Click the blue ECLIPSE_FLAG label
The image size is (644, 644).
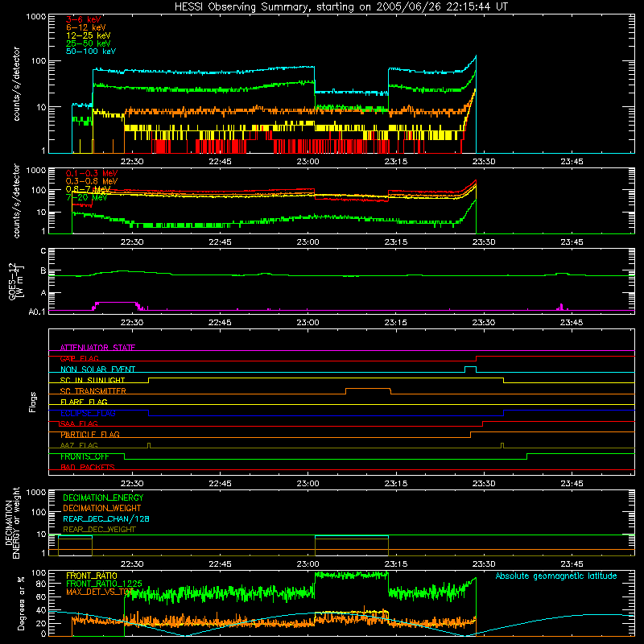pos(88,413)
